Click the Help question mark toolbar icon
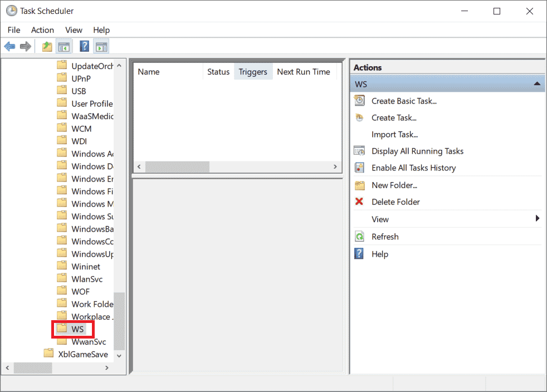Screen dimensions: 547x392 coord(84,46)
